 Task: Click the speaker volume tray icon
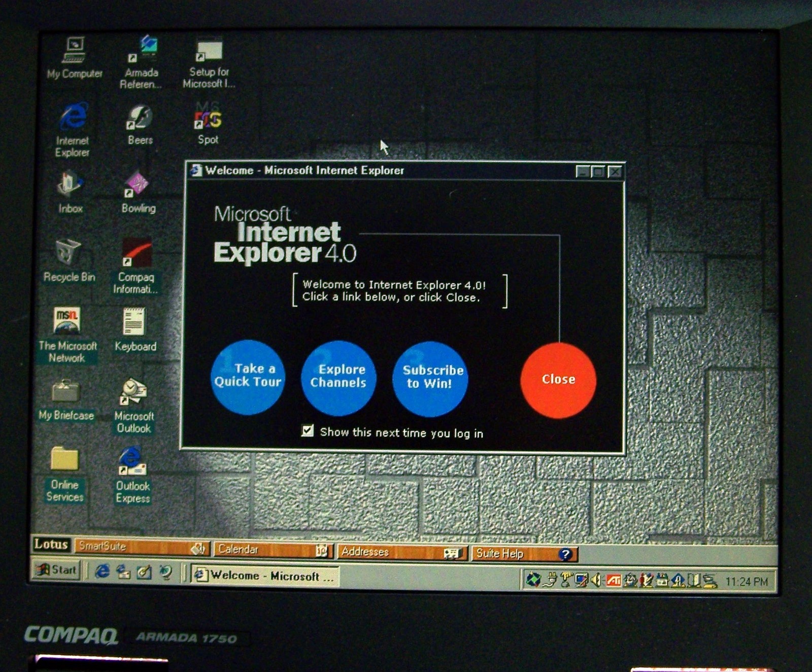tap(596, 580)
